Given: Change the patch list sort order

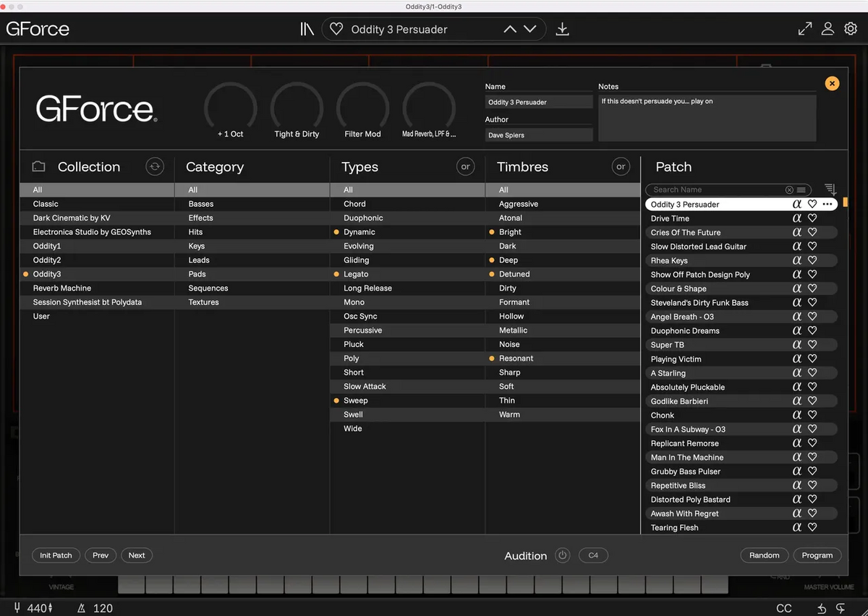Looking at the screenshot, I should 830,189.
